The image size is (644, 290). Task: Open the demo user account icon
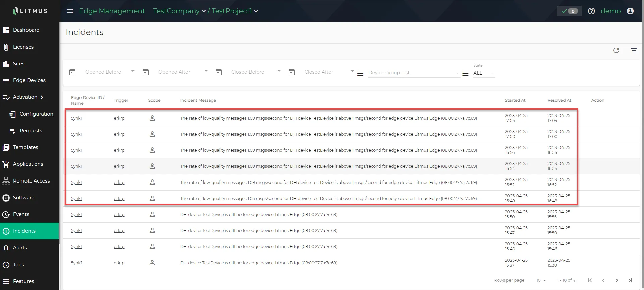[630, 11]
